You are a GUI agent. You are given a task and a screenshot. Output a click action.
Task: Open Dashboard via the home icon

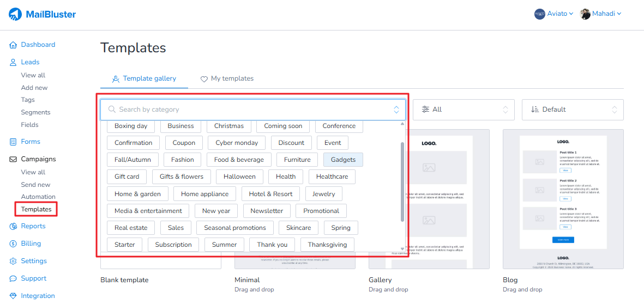pos(14,45)
